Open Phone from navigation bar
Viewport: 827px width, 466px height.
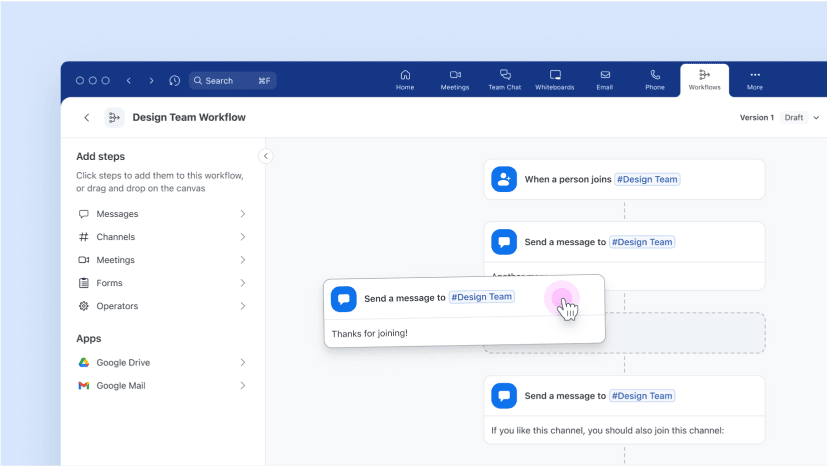(x=655, y=80)
